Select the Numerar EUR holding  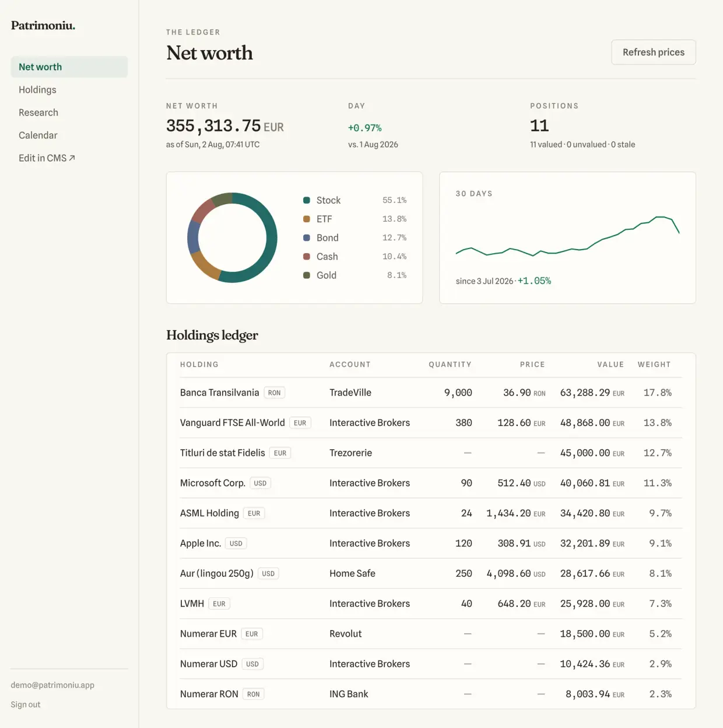pyautogui.click(x=208, y=634)
